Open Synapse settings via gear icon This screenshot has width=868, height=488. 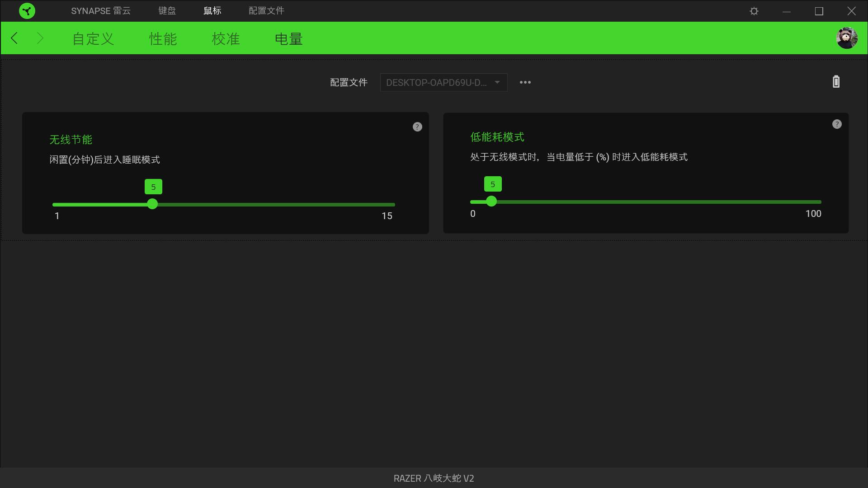(754, 10)
